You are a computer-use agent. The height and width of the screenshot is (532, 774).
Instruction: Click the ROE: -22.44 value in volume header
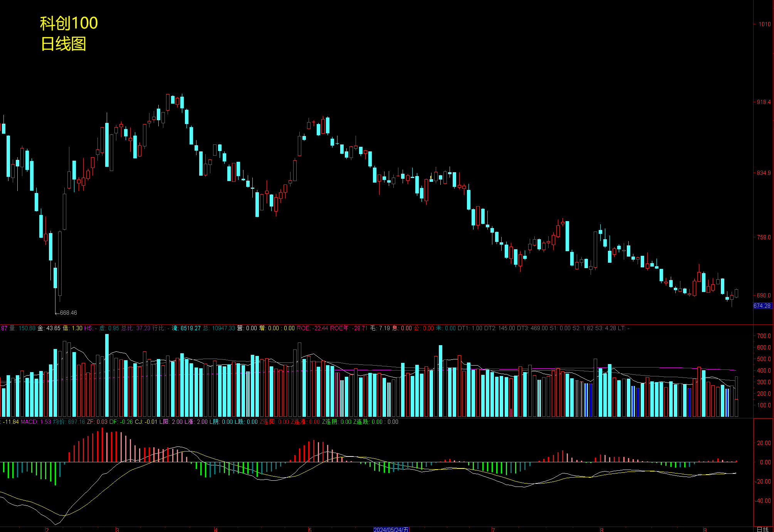(312, 328)
